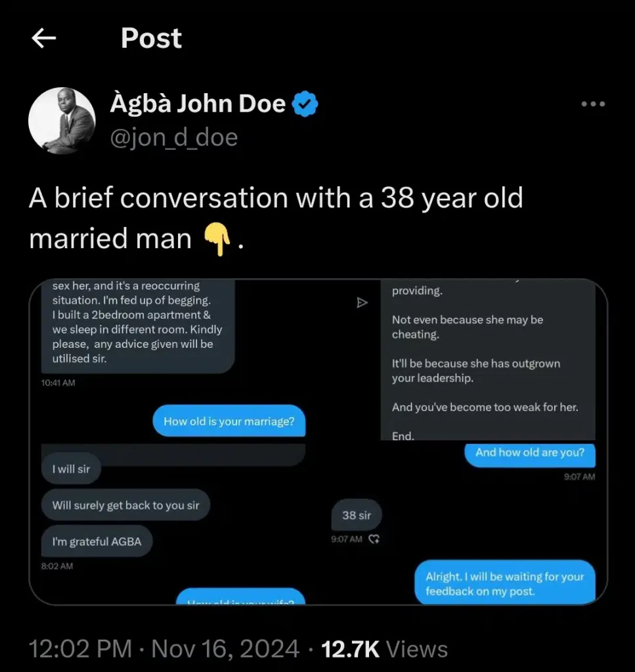Click the "38 sir" reply bubble

tap(357, 515)
